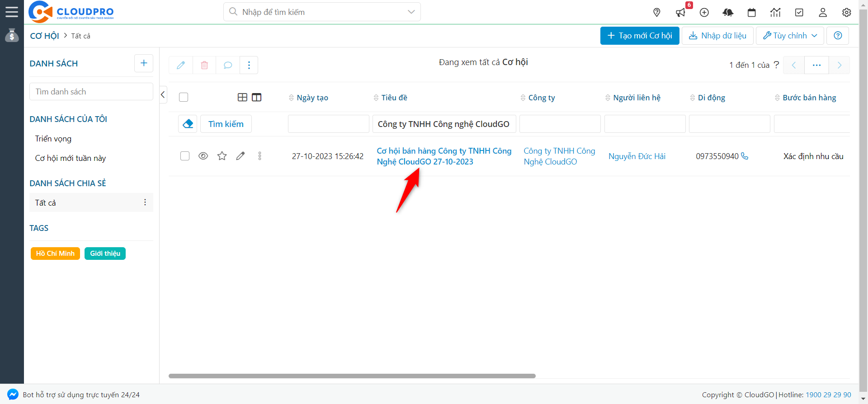Collapse the list sidebar panel arrow
Image resolution: width=868 pixels, height=404 pixels.
163,94
